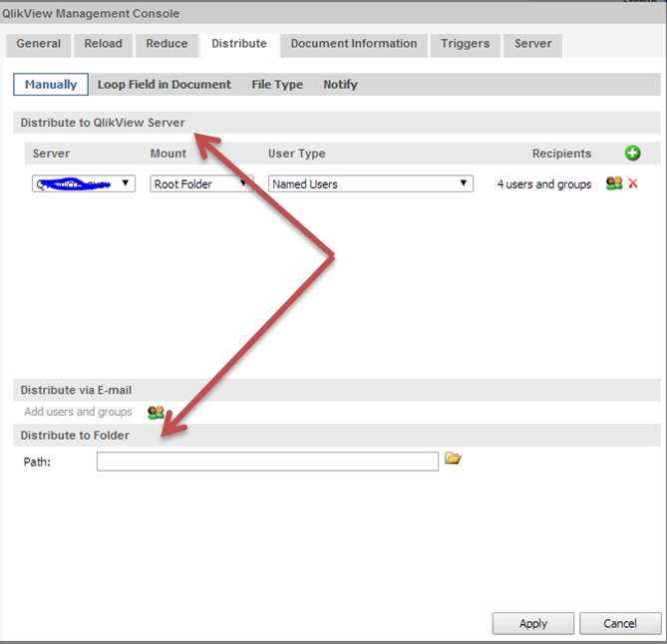
Task: Click the Mount column header
Action: click(x=168, y=154)
